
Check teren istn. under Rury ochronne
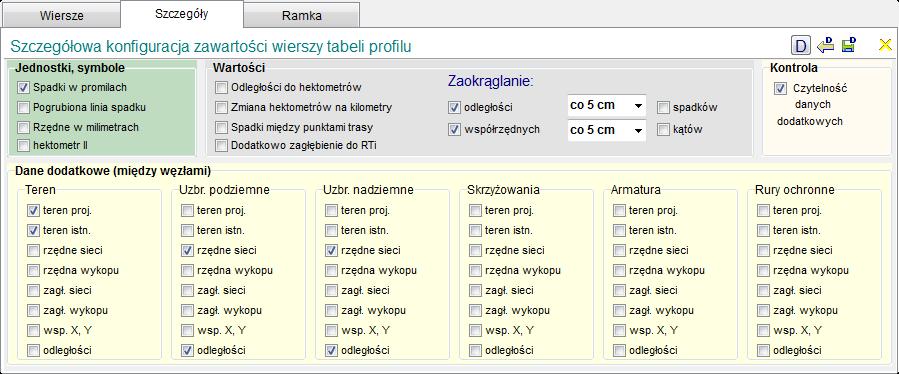[x=763, y=231]
